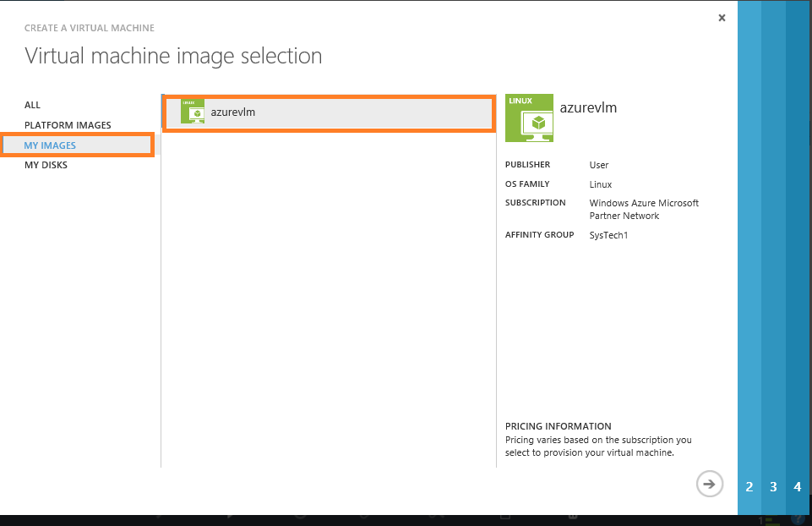Click the OS family value "Linux"
Image resolution: width=812 pixels, height=526 pixels.
pos(600,184)
